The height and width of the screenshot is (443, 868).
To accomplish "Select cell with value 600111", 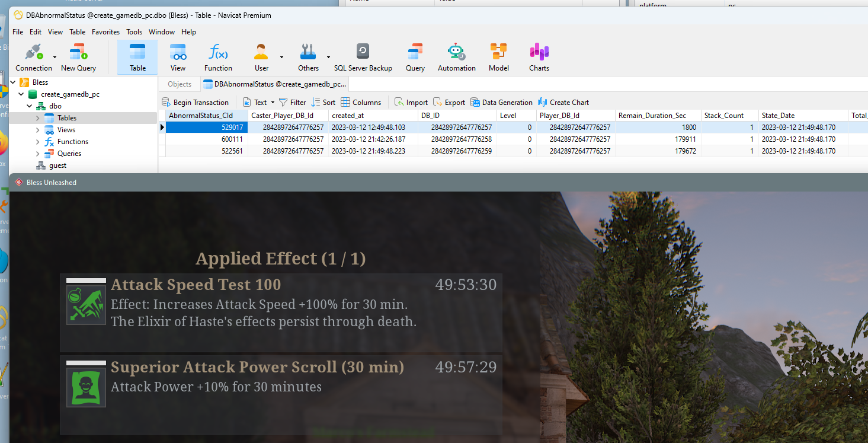I will tap(206, 139).
